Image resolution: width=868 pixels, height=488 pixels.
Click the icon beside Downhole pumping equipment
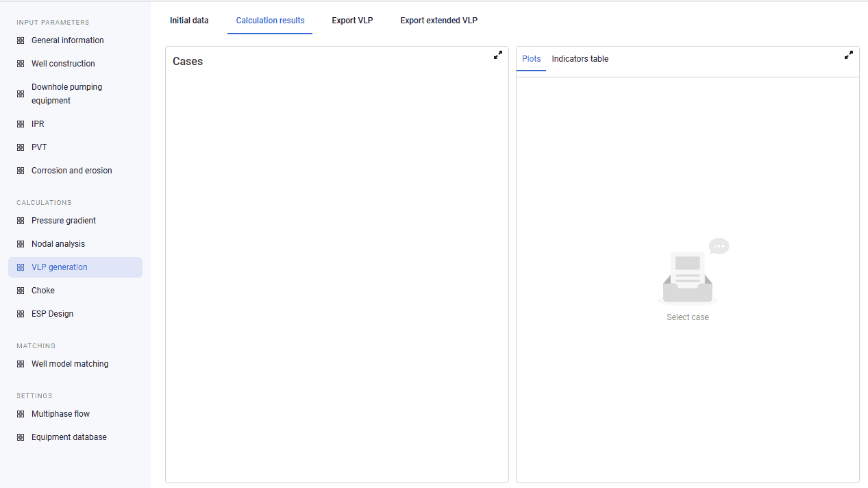[x=21, y=94]
